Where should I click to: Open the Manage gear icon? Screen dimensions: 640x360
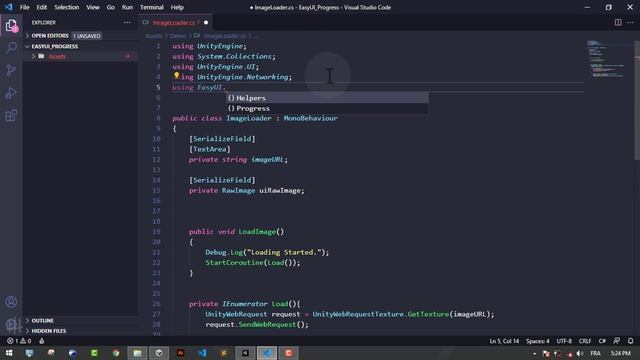11,324
